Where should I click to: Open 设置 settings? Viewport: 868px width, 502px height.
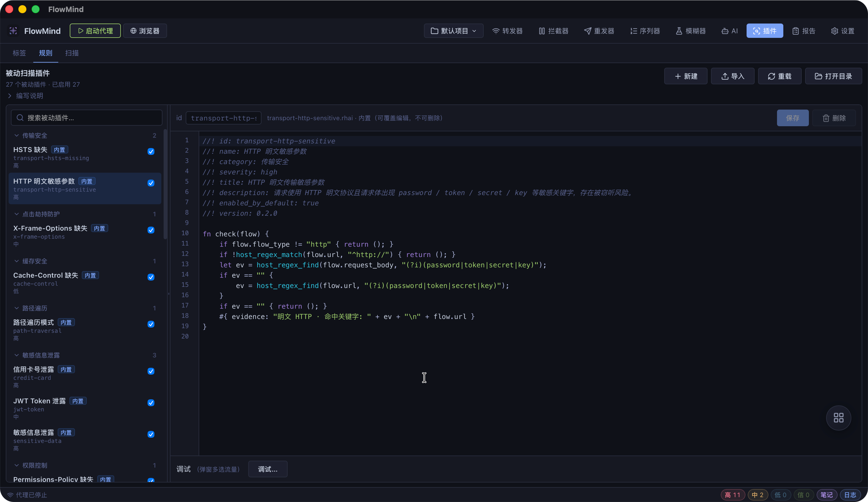tap(842, 31)
